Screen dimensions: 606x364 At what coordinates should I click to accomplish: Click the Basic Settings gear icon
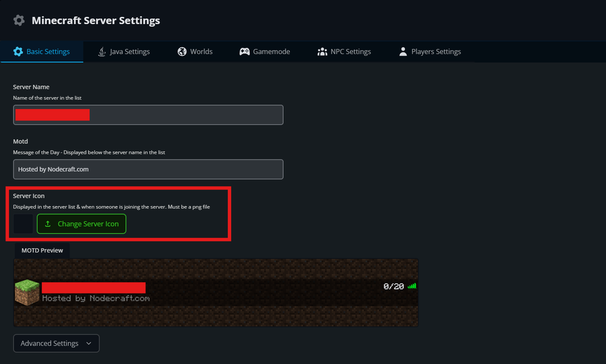click(18, 51)
